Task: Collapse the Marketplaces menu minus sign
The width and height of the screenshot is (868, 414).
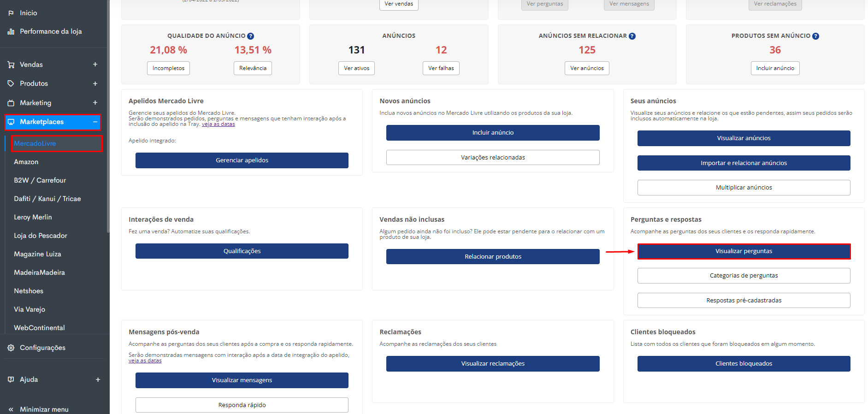Action: pyautogui.click(x=95, y=122)
